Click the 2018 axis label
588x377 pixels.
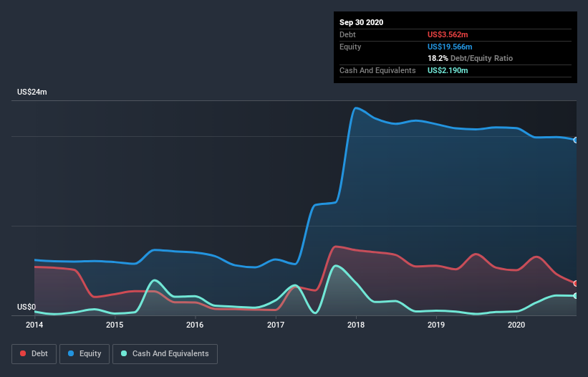356,325
